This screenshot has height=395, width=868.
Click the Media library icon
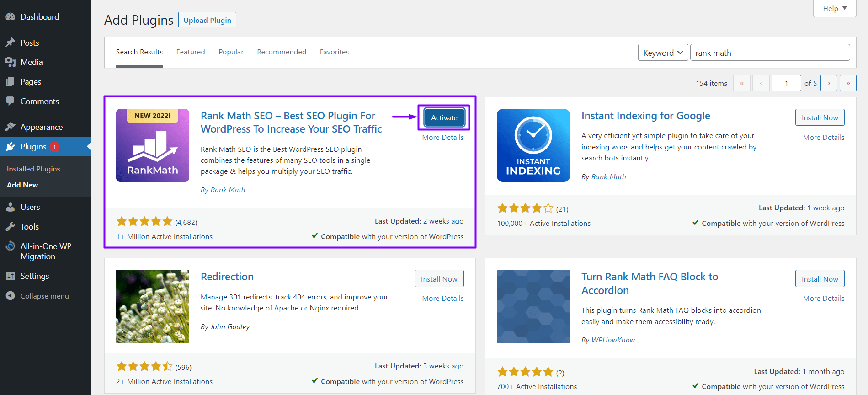pos(10,62)
